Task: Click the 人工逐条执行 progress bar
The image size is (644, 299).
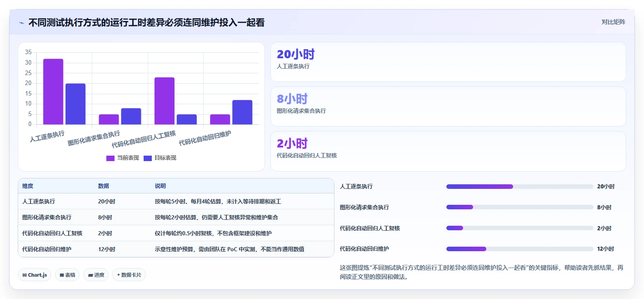Action: pos(520,187)
